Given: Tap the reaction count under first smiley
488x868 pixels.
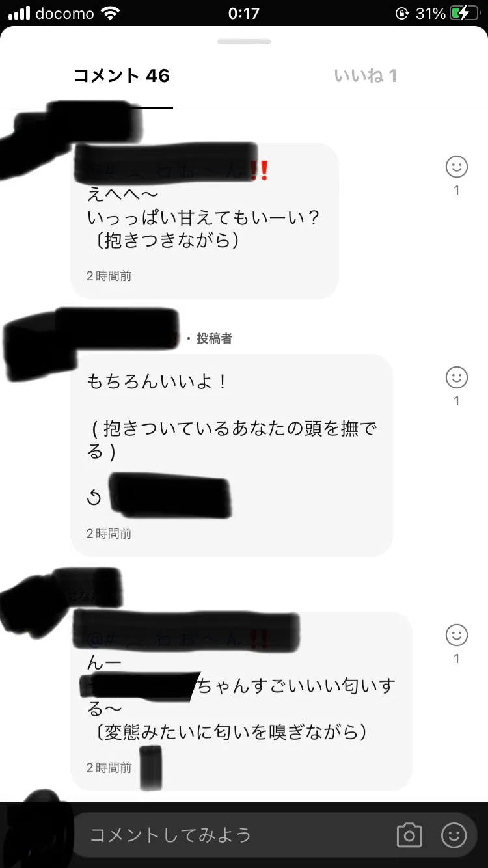Looking at the screenshot, I should [x=457, y=191].
